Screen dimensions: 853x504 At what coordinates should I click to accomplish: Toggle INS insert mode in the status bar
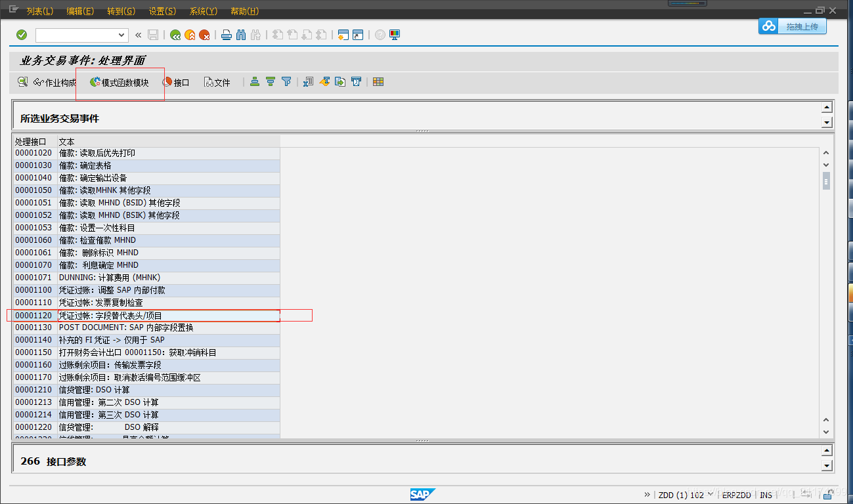(x=766, y=494)
